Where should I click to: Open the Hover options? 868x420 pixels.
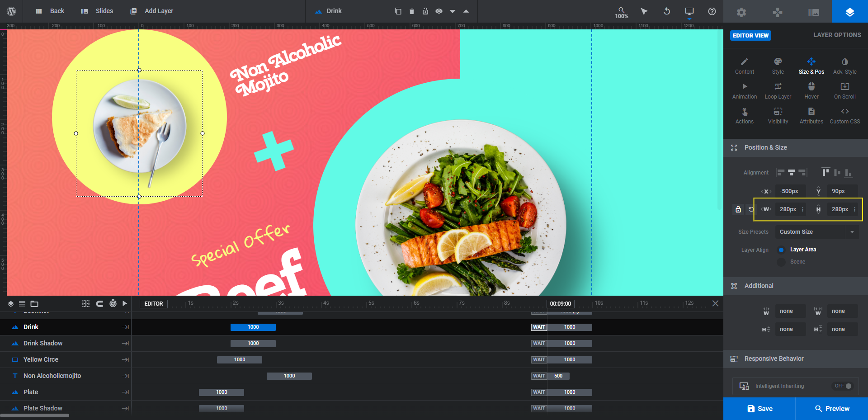811,91
